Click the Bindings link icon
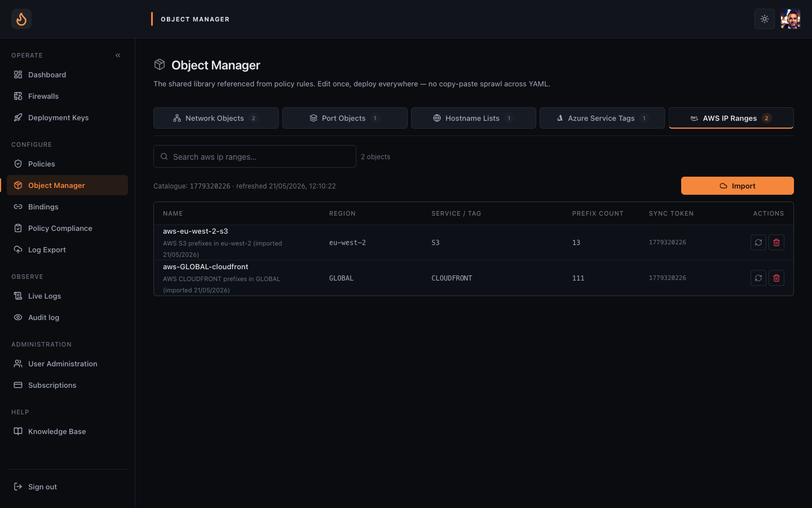Viewport: 812px width, 508px height. (x=18, y=207)
